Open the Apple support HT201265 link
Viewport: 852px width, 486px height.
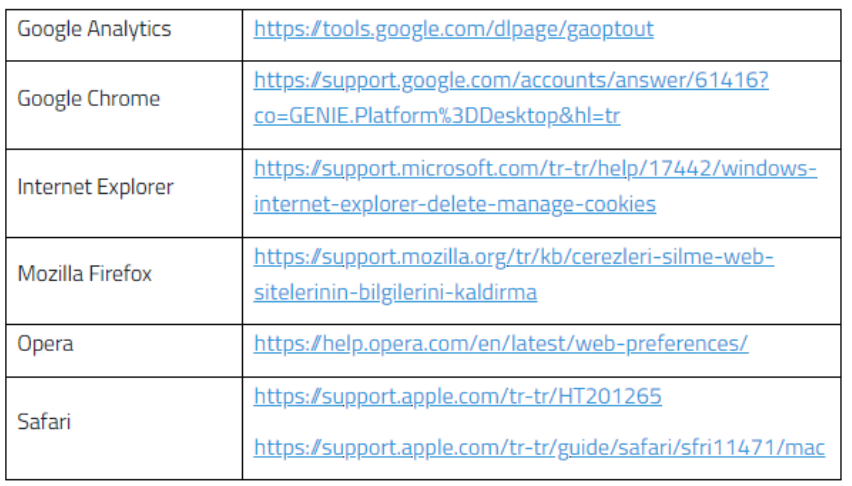pos(457,396)
